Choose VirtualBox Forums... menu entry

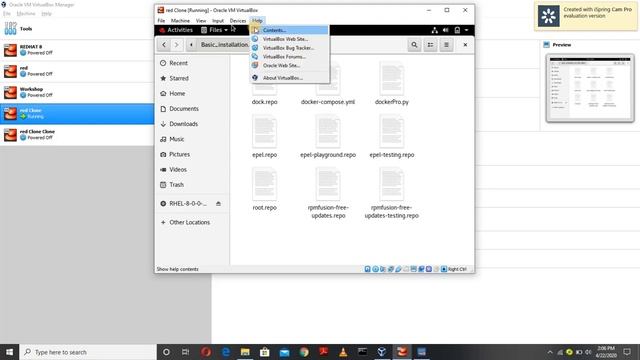tap(289, 57)
